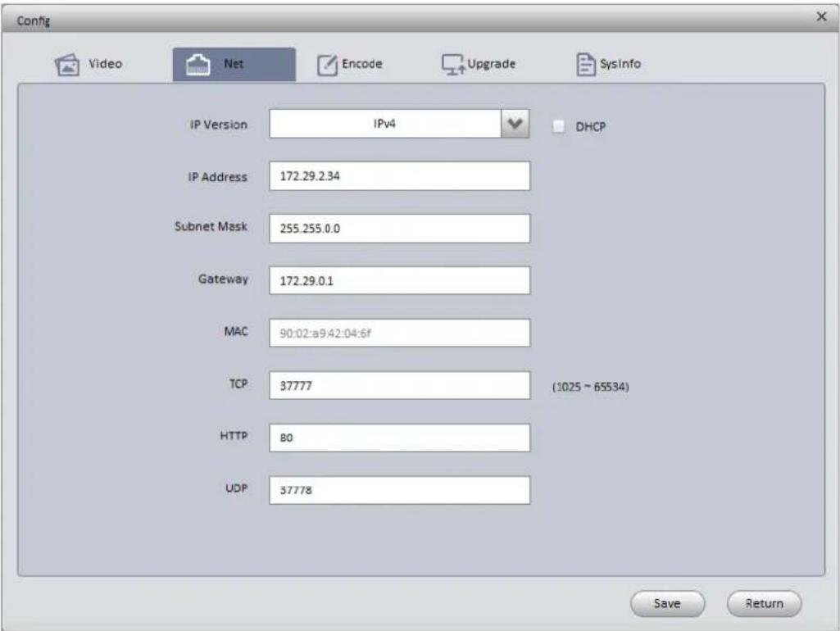Click the Config window title text
This screenshot has width=840, height=631.
pyautogui.click(x=34, y=20)
